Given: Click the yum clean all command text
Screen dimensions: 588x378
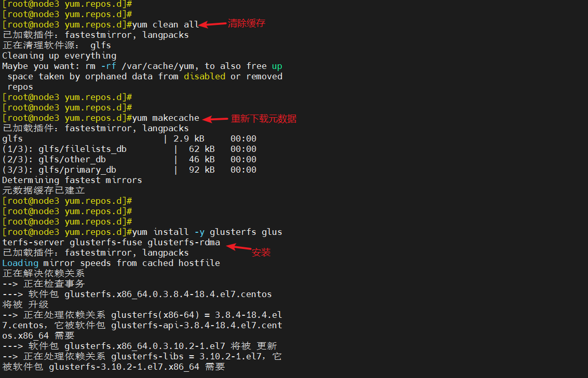Looking at the screenshot, I should click(166, 24).
